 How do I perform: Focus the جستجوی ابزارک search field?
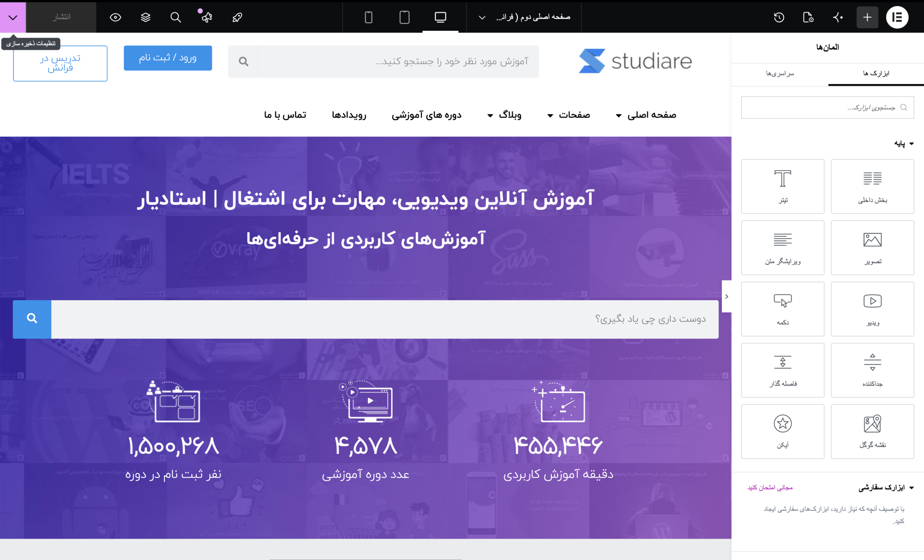[x=827, y=108]
